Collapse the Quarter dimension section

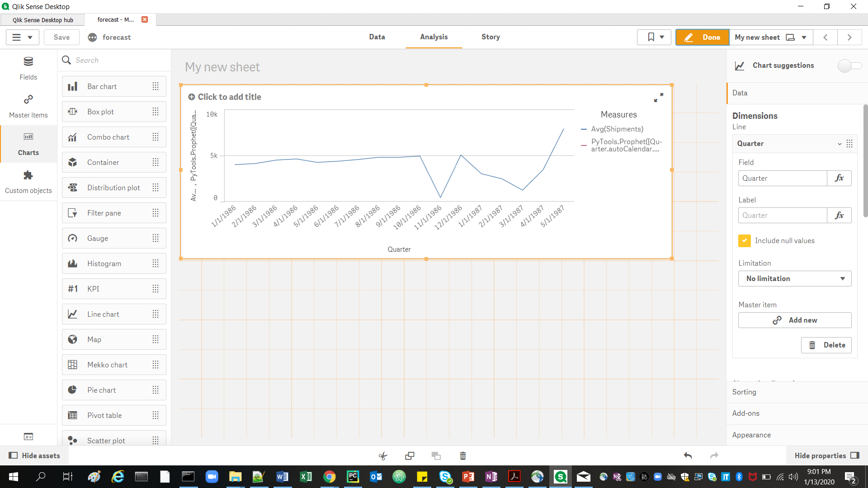tap(839, 144)
